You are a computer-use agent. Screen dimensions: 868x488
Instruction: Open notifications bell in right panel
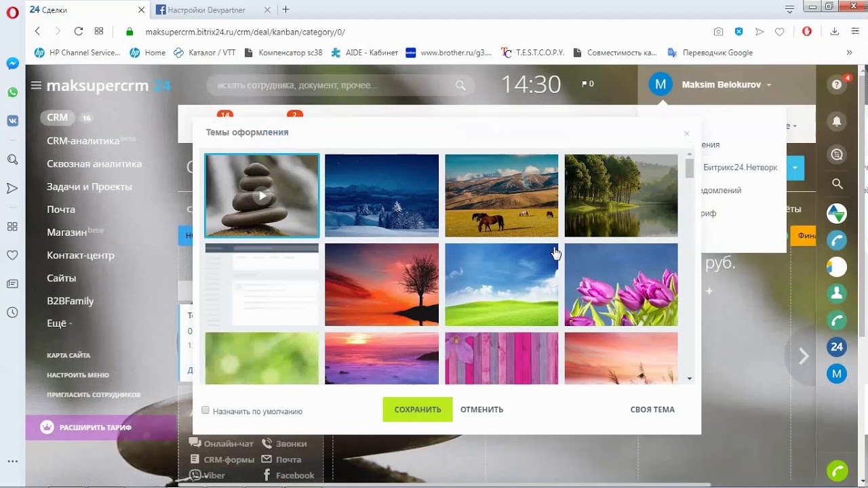tap(837, 121)
